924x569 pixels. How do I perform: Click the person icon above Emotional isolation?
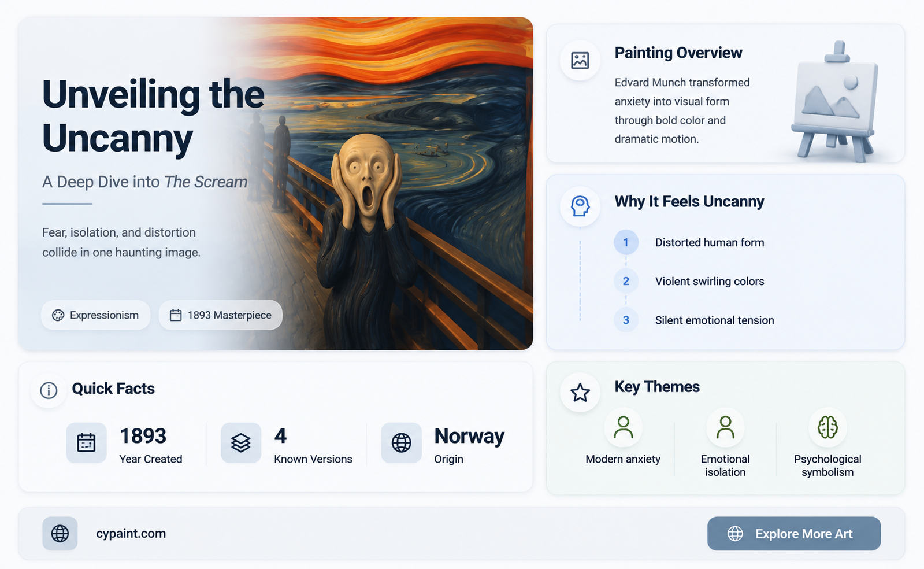(x=725, y=427)
